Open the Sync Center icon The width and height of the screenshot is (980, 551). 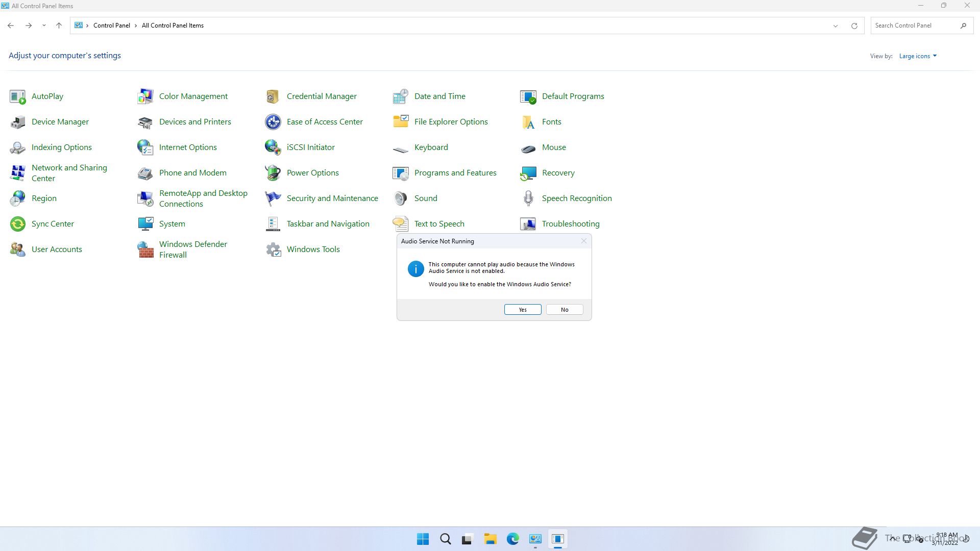pyautogui.click(x=18, y=224)
